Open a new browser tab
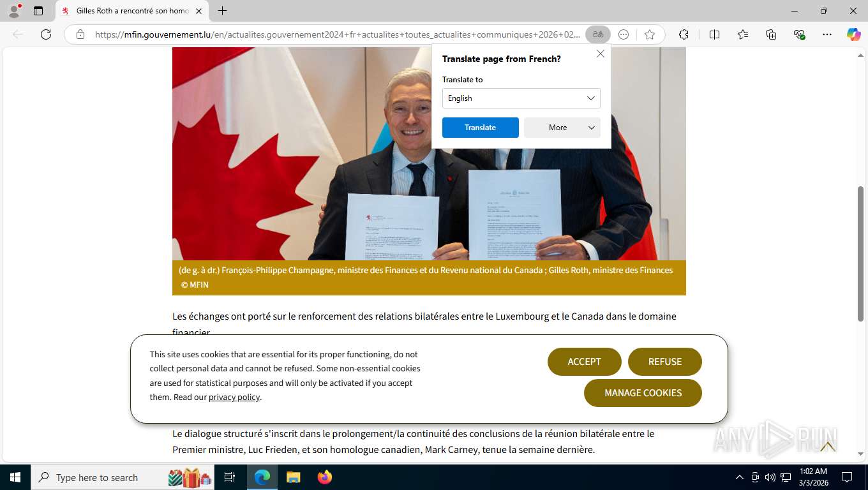The width and height of the screenshot is (868, 490). (x=222, y=11)
